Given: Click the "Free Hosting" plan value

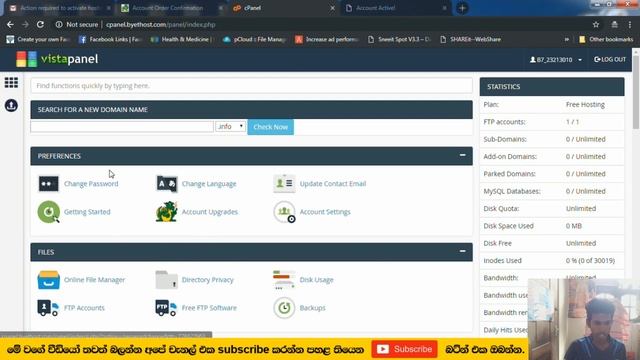Looking at the screenshot, I should [x=585, y=104].
